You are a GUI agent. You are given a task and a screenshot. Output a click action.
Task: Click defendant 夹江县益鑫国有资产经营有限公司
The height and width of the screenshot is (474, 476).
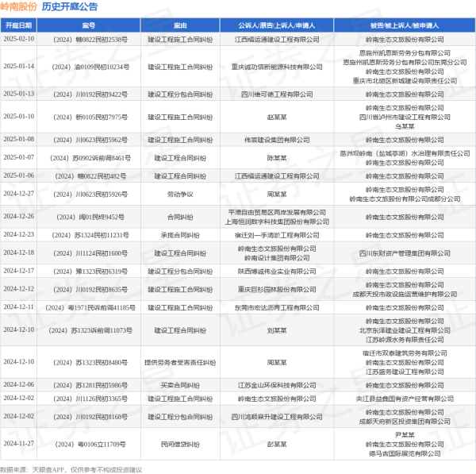point(405,399)
